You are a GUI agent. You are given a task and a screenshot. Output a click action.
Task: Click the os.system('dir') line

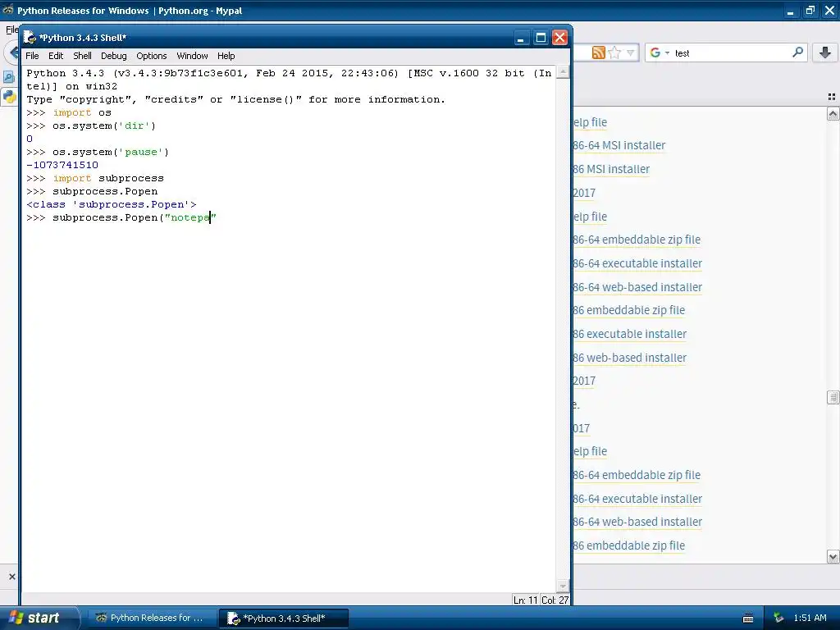pos(104,126)
